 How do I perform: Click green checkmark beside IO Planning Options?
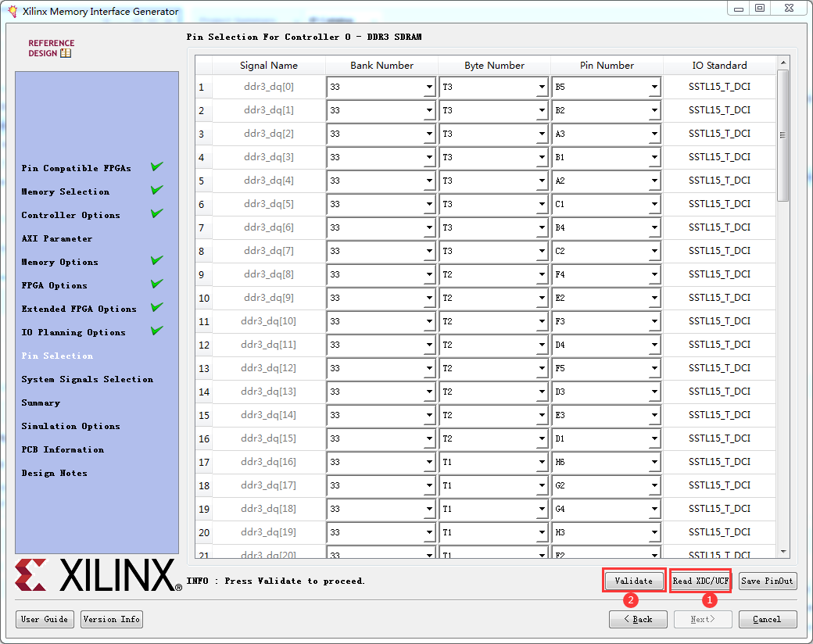pyautogui.click(x=156, y=331)
